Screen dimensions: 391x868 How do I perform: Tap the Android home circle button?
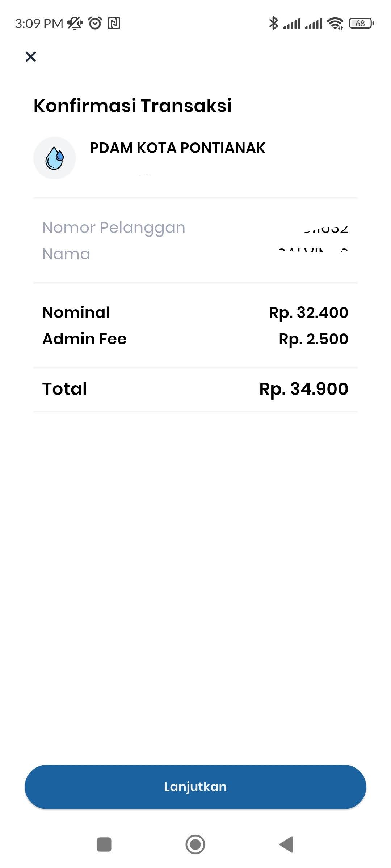pos(195,844)
